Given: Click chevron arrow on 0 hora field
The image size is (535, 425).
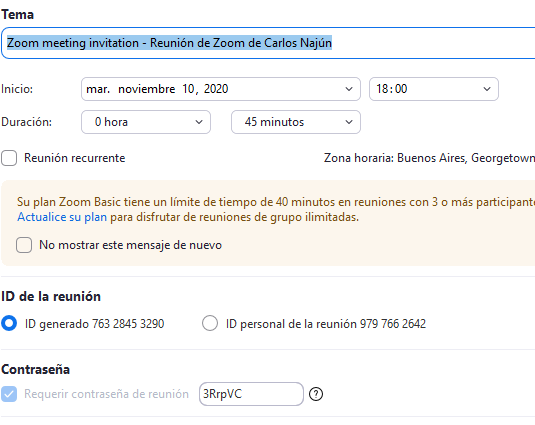Looking at the screenshot, I should tap(199, 122).
